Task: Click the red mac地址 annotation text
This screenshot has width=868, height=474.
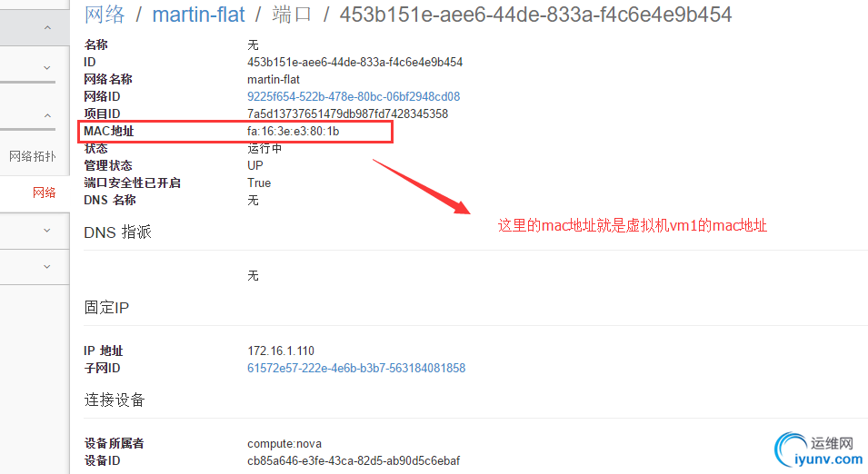Action: click(633, 226)
